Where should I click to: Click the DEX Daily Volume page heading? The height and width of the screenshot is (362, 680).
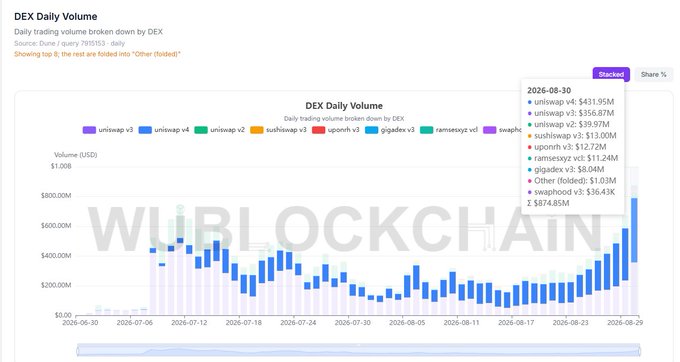[x=56, y=16]
